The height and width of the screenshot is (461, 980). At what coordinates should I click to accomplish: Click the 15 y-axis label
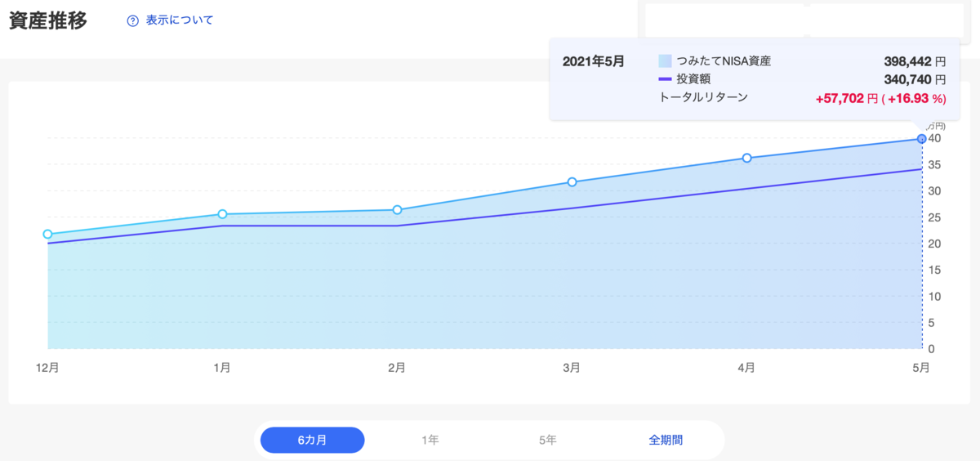pyautogui.click(x=934, y=270)
